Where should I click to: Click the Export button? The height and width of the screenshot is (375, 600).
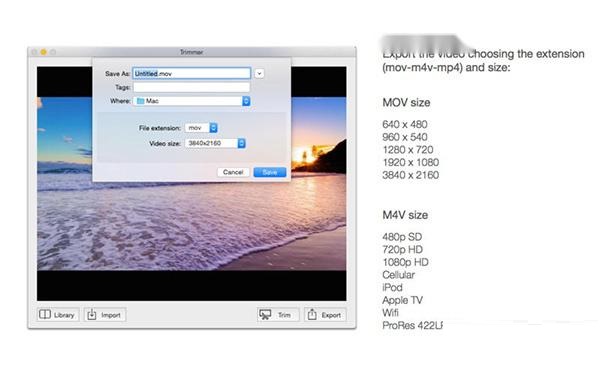(x=325, y=315)
